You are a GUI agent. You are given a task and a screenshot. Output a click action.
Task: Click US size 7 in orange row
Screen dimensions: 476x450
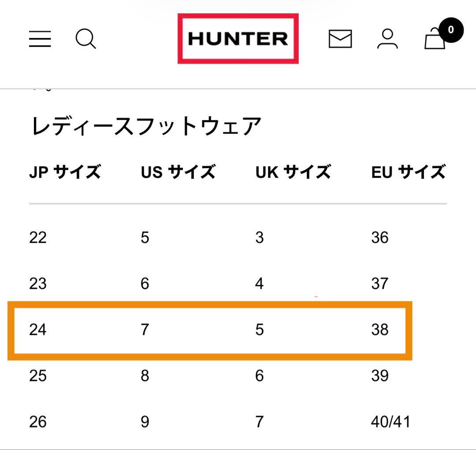tap(144, 330)
